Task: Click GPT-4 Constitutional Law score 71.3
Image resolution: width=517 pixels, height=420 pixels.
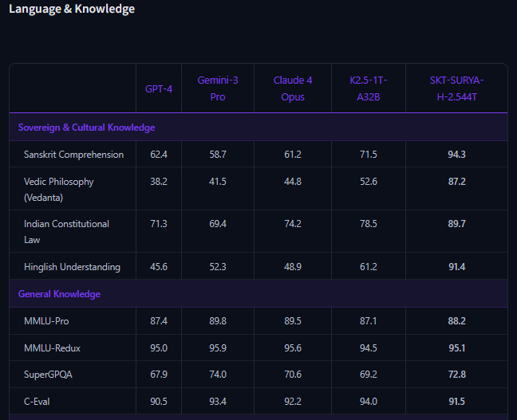Action: (159, 224)
